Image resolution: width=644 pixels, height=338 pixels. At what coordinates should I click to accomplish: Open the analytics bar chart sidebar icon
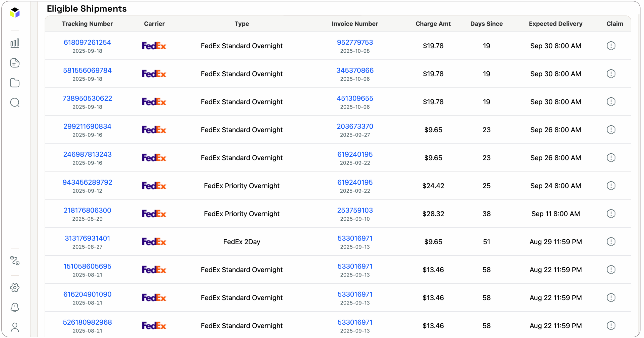(15, 43)
